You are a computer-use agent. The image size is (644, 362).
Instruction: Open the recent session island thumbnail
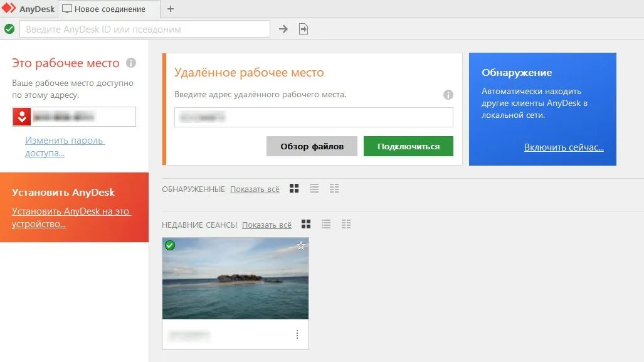[x=235, y=279]
